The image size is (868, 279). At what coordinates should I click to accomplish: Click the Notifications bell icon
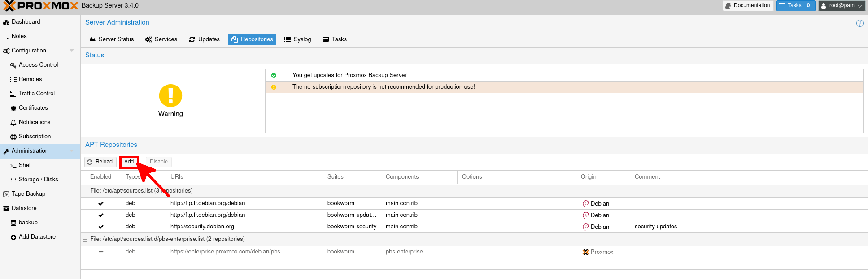point(13,122)
